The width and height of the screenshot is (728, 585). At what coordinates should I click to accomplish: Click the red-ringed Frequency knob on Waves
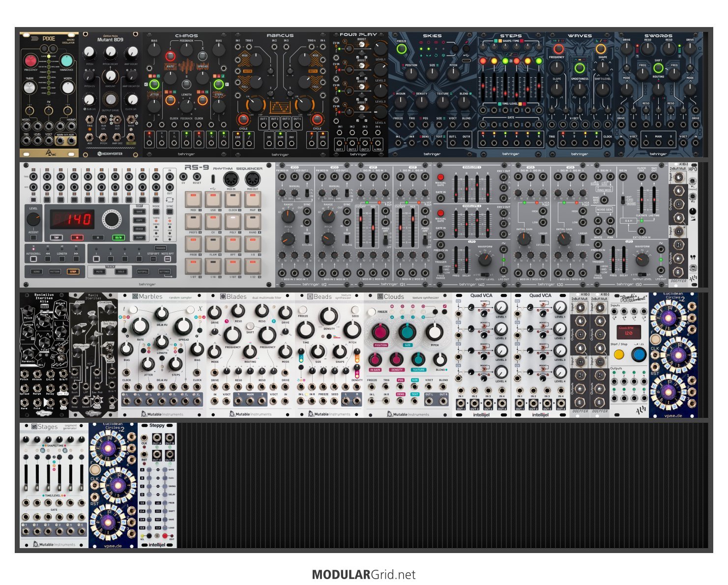pos(558,49)
